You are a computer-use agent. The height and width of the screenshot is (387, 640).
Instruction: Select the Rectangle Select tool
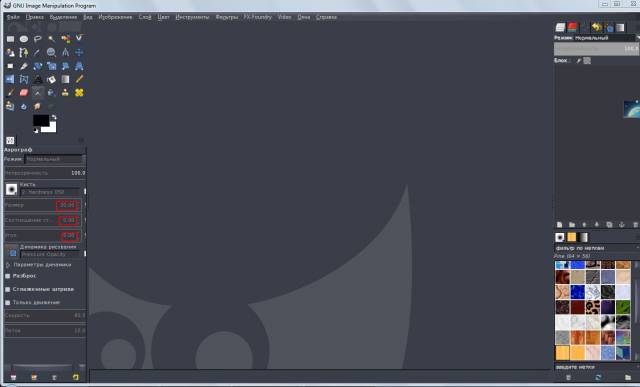[10, 39]
